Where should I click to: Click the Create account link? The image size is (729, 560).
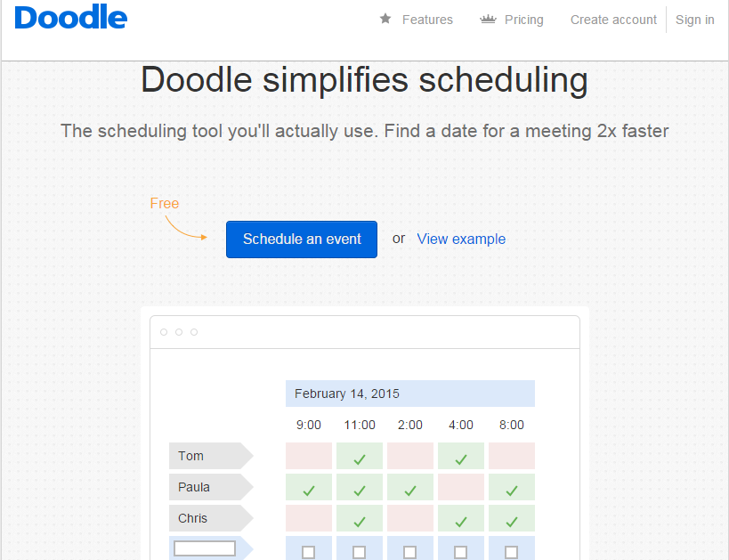point(613,20)
